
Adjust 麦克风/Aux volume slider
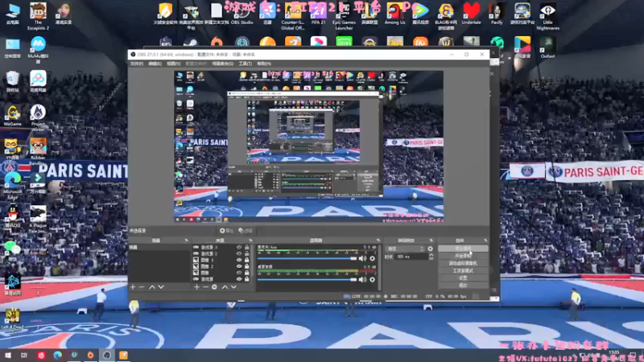307,258
